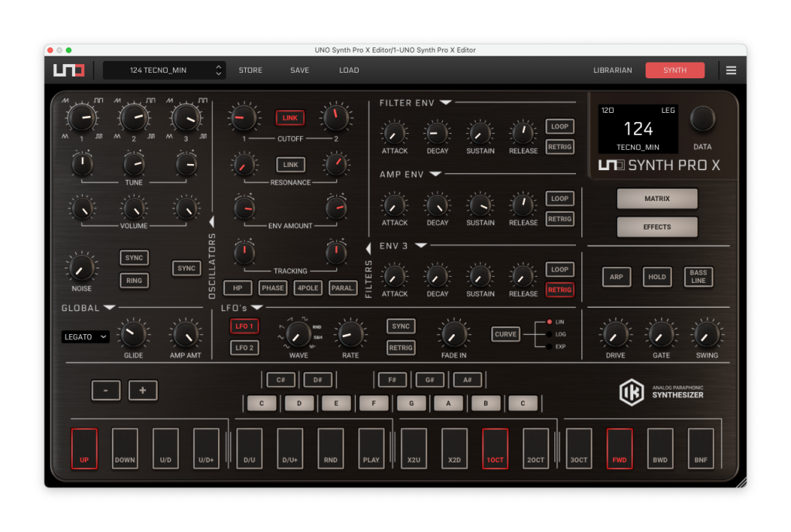Click the GLIDE knob control

click(133, 334)
